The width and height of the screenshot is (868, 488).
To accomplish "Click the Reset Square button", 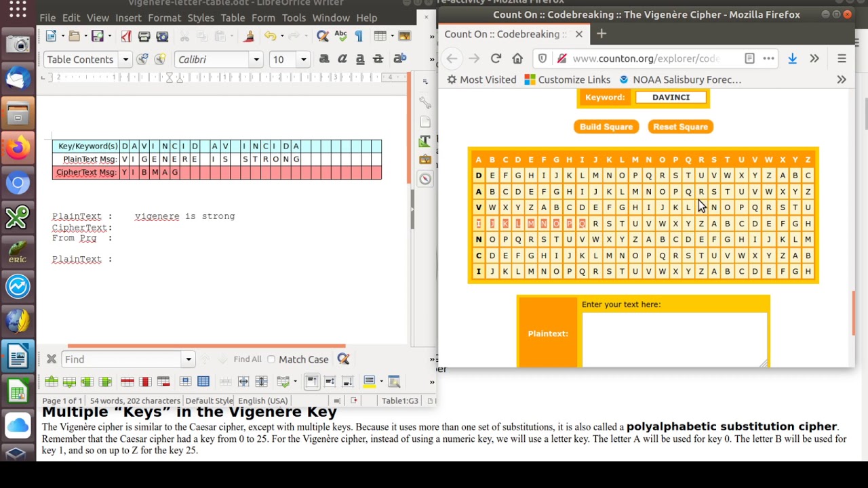I will (x=680, y=127).
